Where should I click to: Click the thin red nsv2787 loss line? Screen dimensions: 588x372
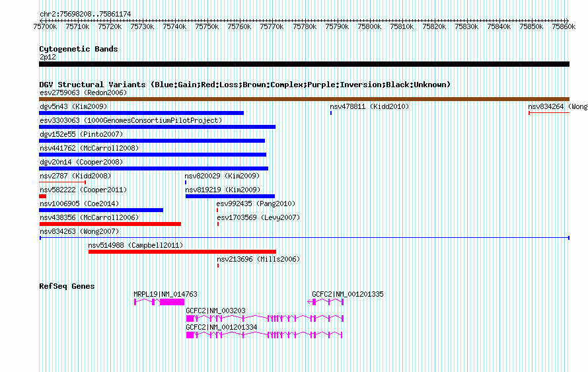point(63,182)
